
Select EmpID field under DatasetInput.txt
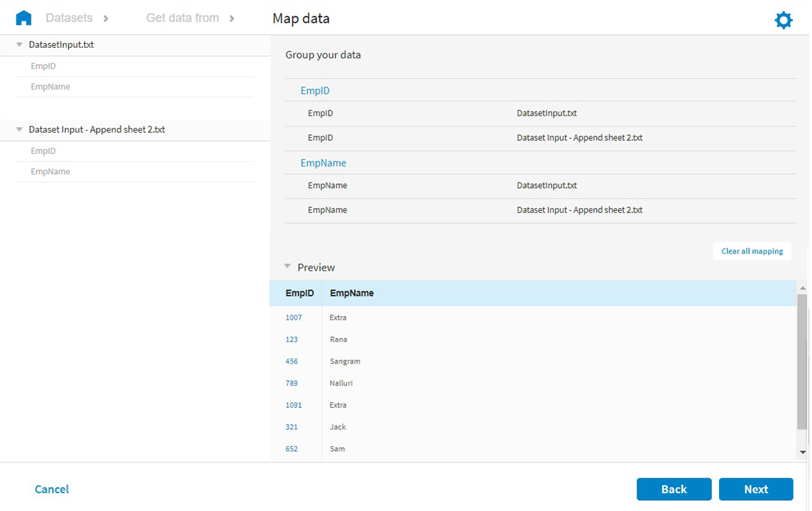[x=43, y=66]
